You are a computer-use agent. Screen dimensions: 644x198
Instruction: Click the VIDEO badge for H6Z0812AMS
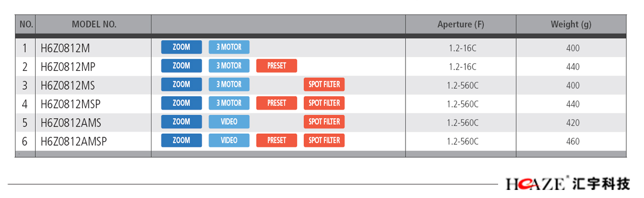(229, 122)
